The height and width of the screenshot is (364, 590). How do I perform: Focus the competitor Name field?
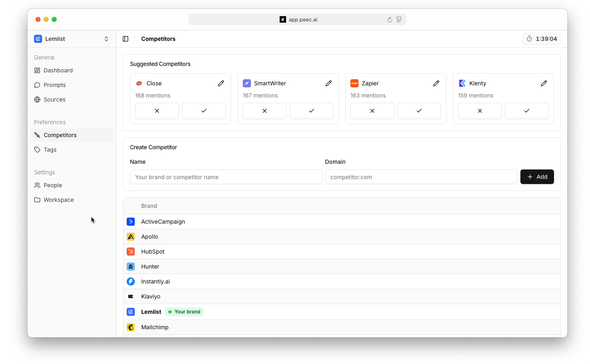226,177
